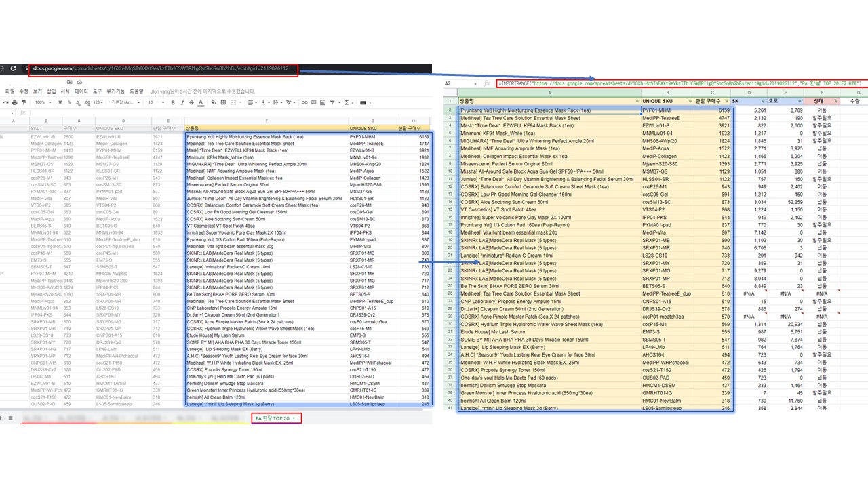Open the input tools keyboard icon

tap(363, 103)
